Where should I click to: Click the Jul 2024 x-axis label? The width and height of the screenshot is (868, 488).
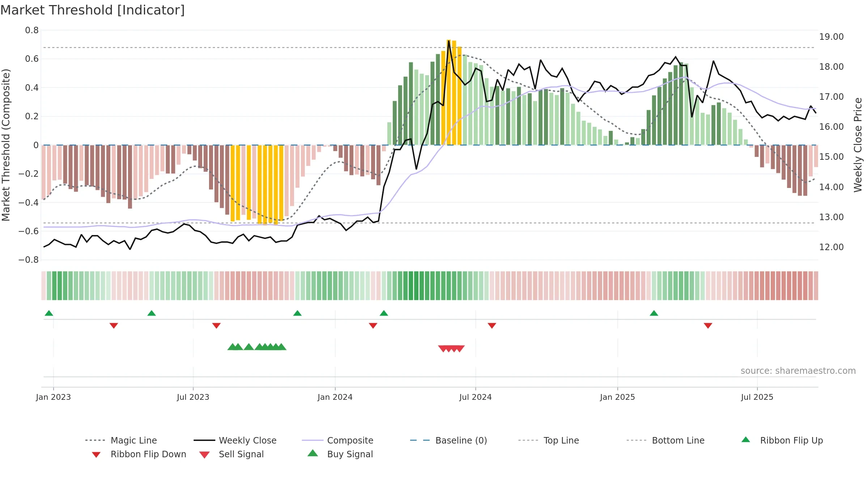pyautogui.click(x=476, y=397)
